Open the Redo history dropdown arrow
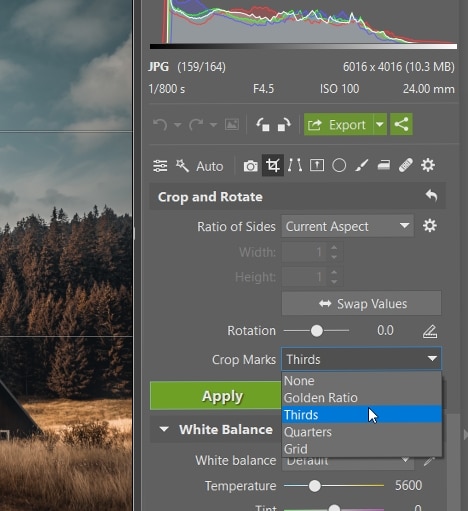The width and height of the screenshot is (468, 511). [213, 125]
